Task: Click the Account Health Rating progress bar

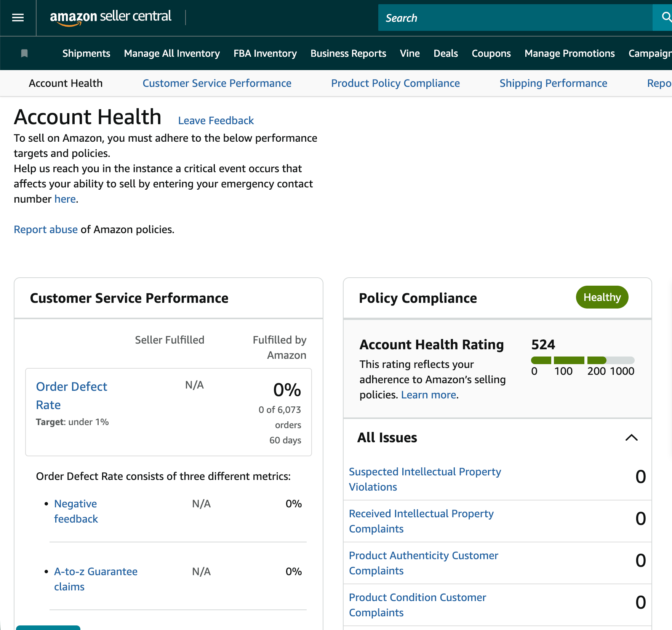Action: pyautogui.click(x=582, y=360)
